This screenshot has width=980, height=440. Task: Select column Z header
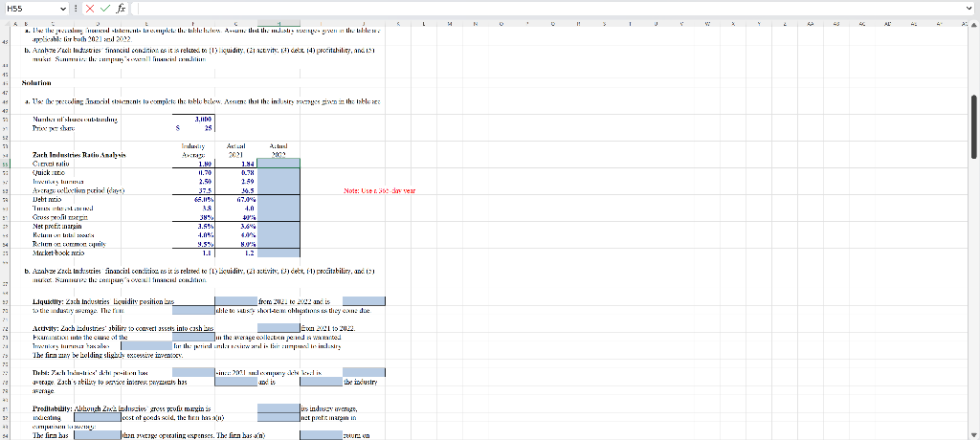pos(785,24)
